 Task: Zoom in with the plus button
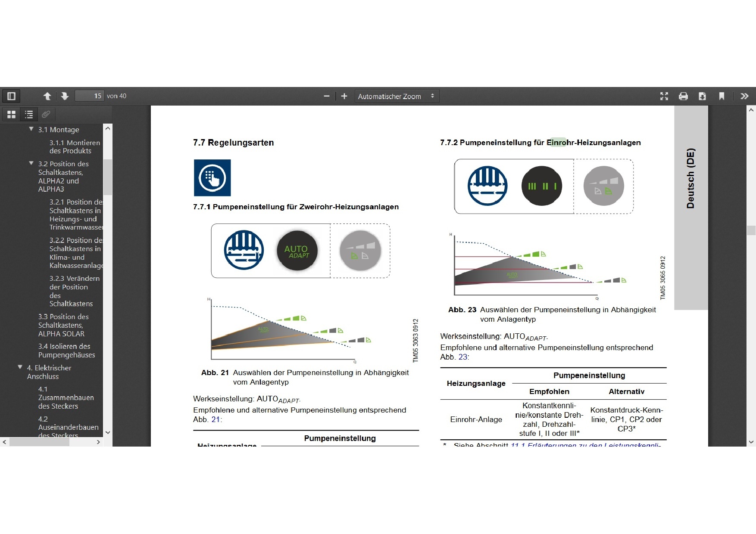(344, 96)
